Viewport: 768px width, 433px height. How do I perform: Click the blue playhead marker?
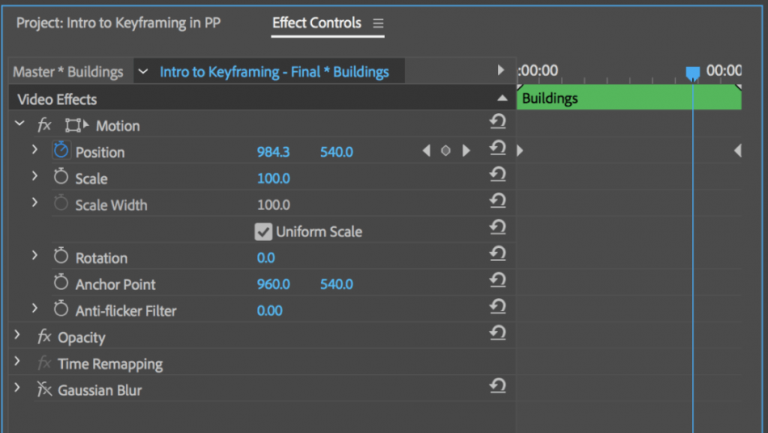point(692,73)
